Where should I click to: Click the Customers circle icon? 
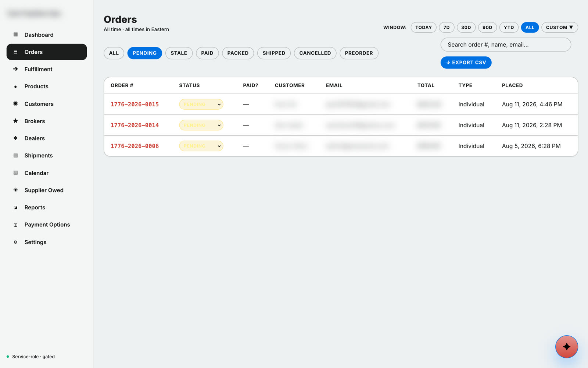tap(15, 103)
